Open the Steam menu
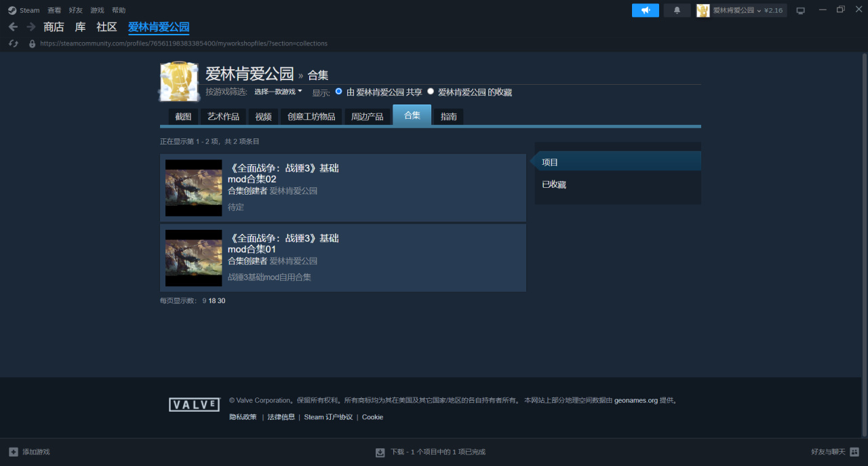The image size is (868, 466). click(30, 10)
